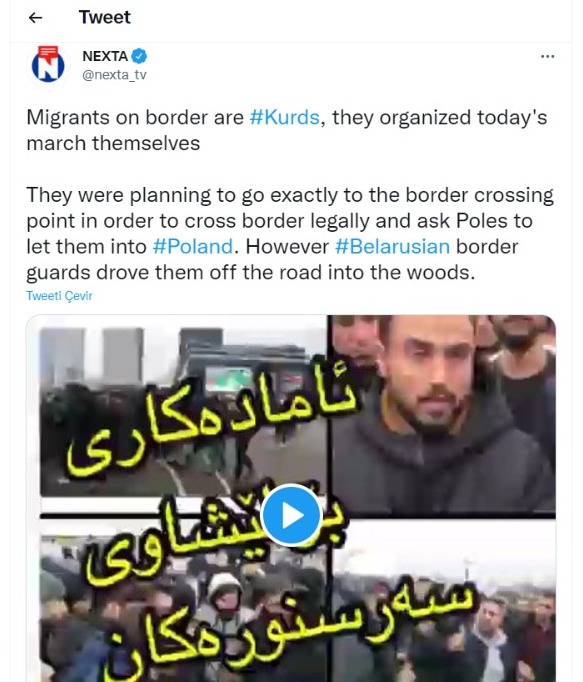This screenshot has width=583, height=682.
Task: Open the three-dot more options menu
Action: 547,56
